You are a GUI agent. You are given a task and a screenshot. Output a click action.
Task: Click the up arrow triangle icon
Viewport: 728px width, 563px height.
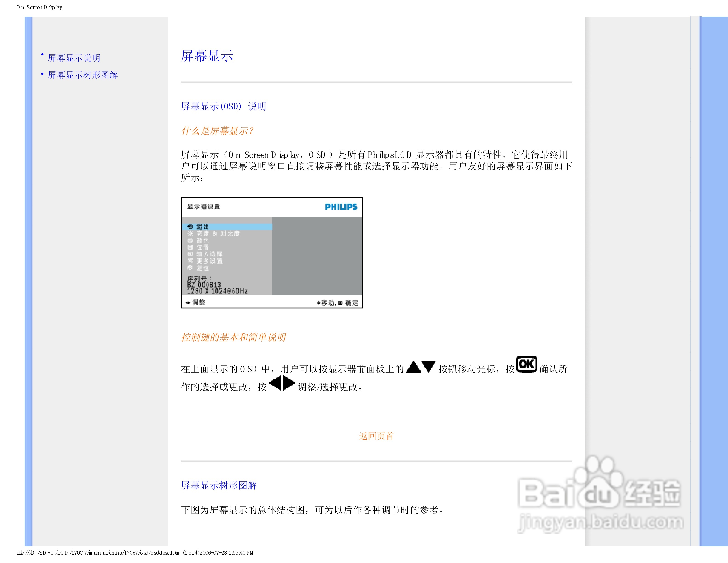point(413,367)
